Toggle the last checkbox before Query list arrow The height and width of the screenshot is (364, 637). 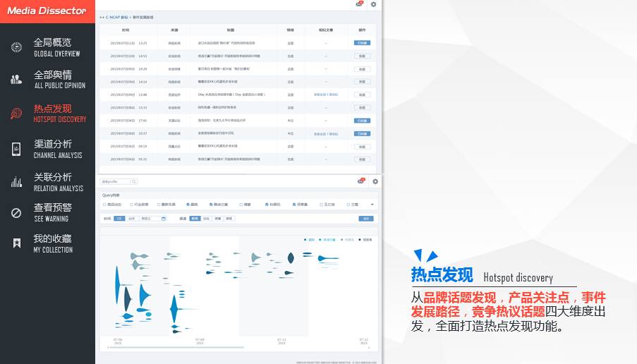point(348,205)
